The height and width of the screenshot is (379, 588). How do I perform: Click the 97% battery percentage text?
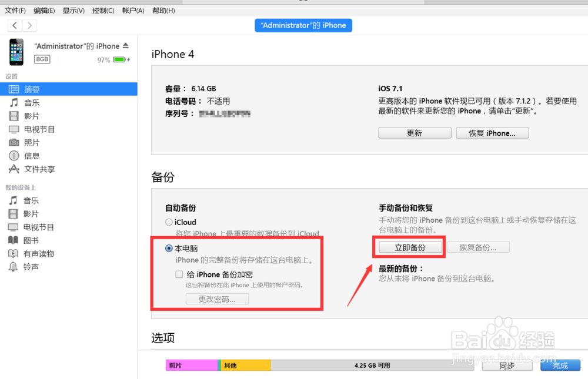[104, 60]
